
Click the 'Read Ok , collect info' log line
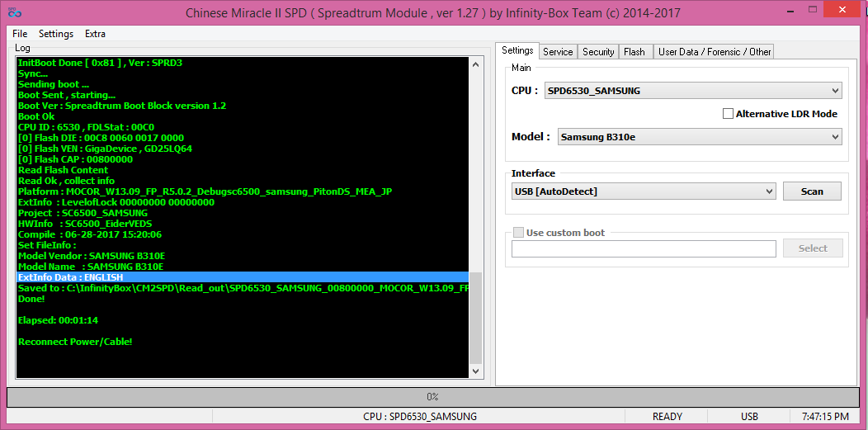pos(67,181)
